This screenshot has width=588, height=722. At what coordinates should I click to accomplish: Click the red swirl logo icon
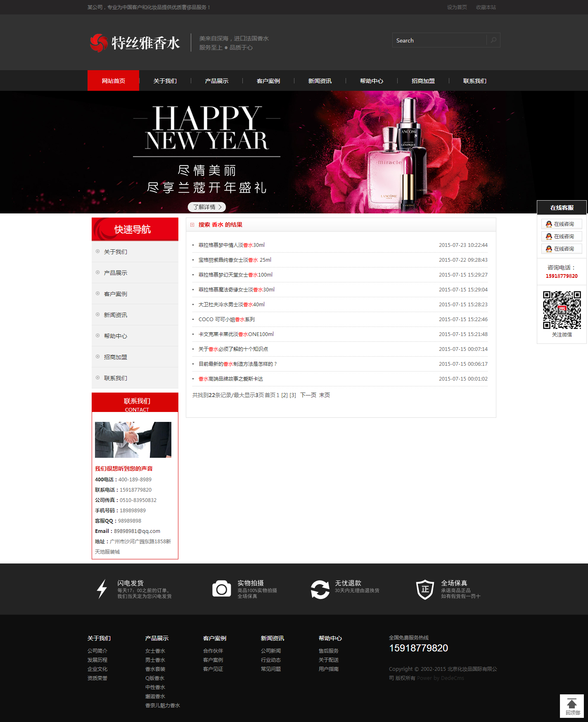click(99, 43)
